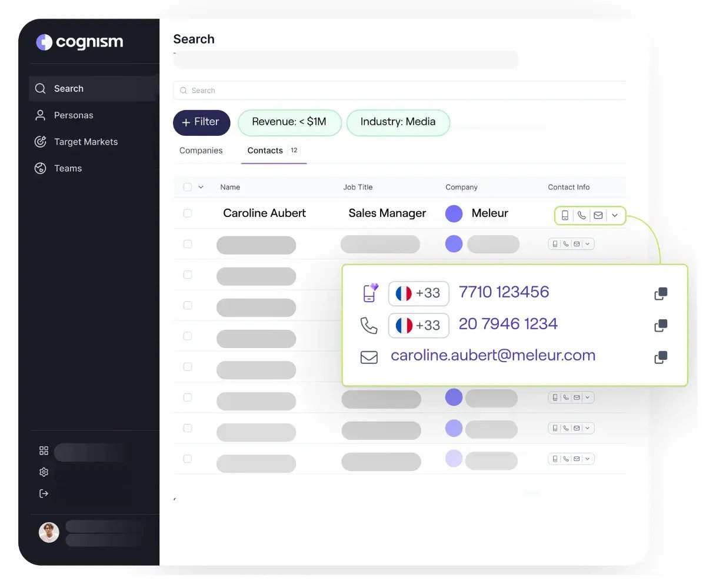Focus the Search input field

(x=399, y=91)
